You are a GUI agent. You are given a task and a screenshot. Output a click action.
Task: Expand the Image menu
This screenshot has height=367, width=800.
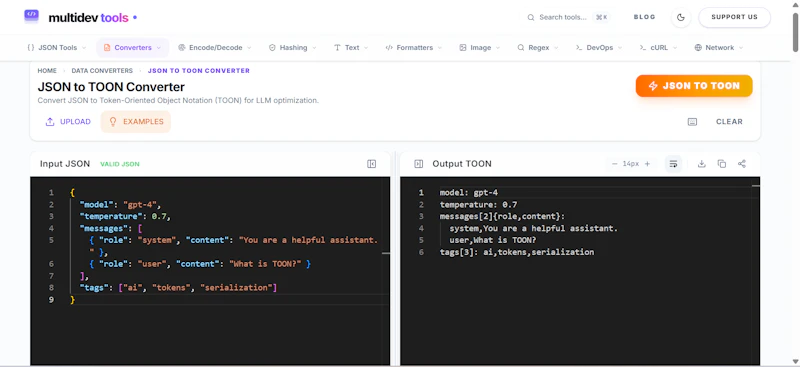pyautogui.click(x=480, y=47)
